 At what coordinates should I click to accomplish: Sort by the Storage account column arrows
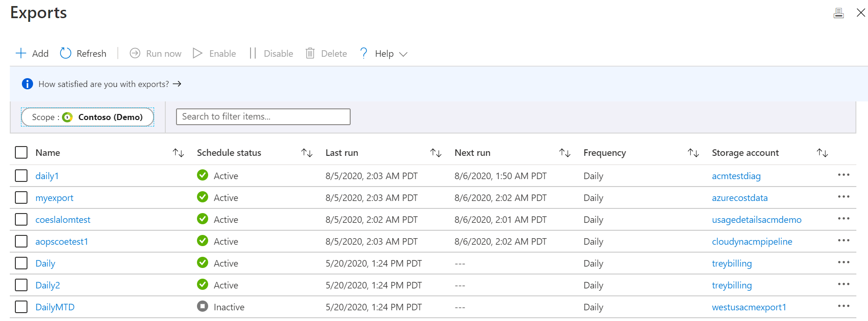point(822,153)
